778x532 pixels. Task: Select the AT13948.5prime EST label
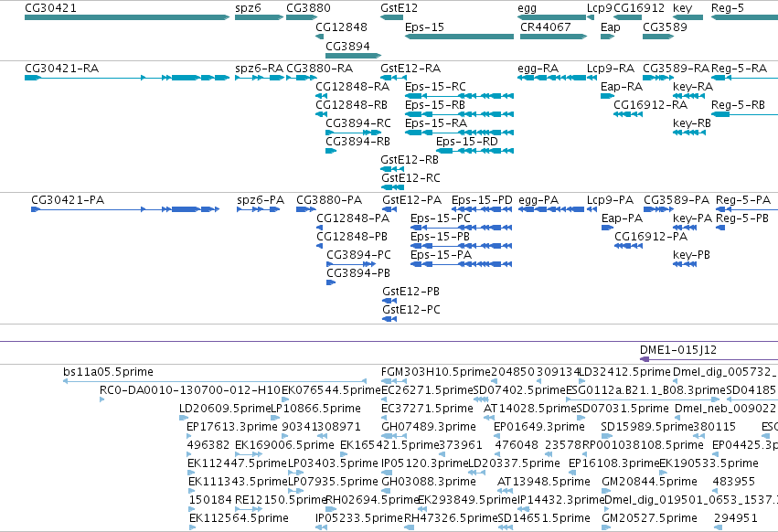click(x=544, y=482)
